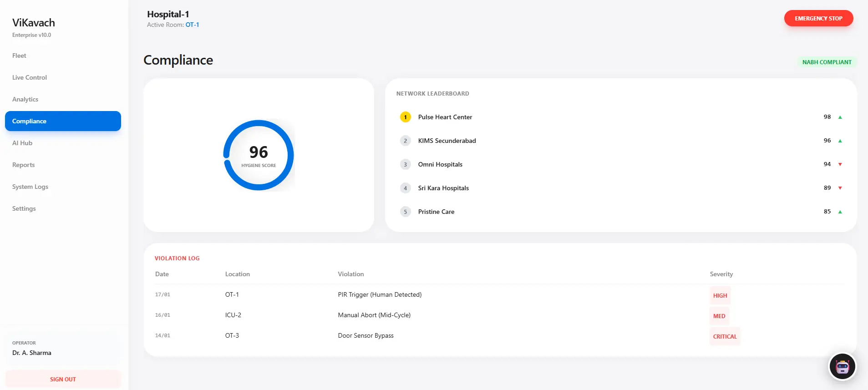The width and height of the screenshot is (868, 390).
Task: Click green up arrow beside Pulse Heart Center score
Action: 840,117
